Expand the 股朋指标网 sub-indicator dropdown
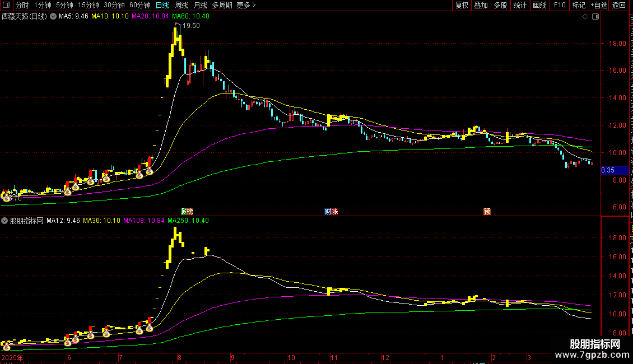633x364 pixels. coord(5,221)
